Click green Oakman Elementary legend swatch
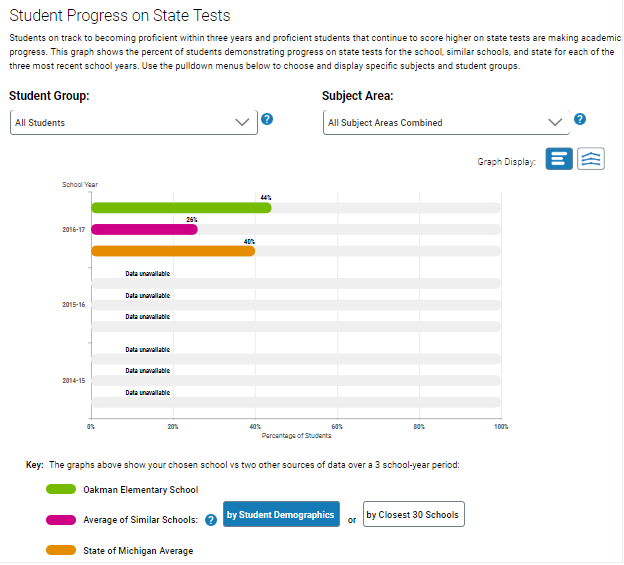 (x=61, y=490)
